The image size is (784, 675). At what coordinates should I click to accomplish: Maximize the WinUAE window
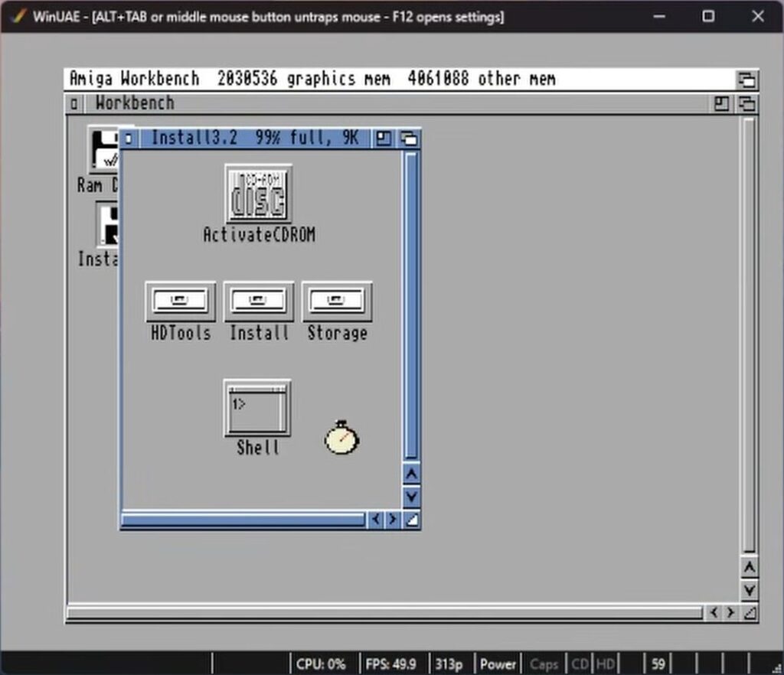tap(708, 17)
